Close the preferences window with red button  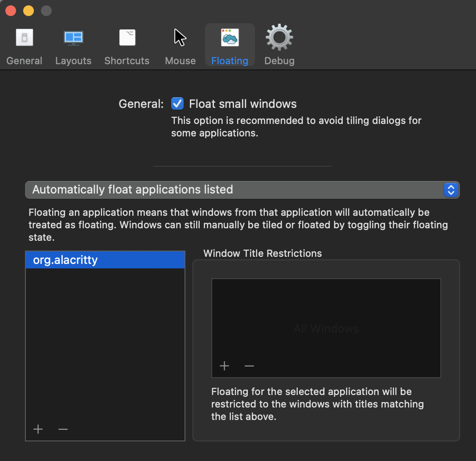pyautogui.click(x=11, y=11)
